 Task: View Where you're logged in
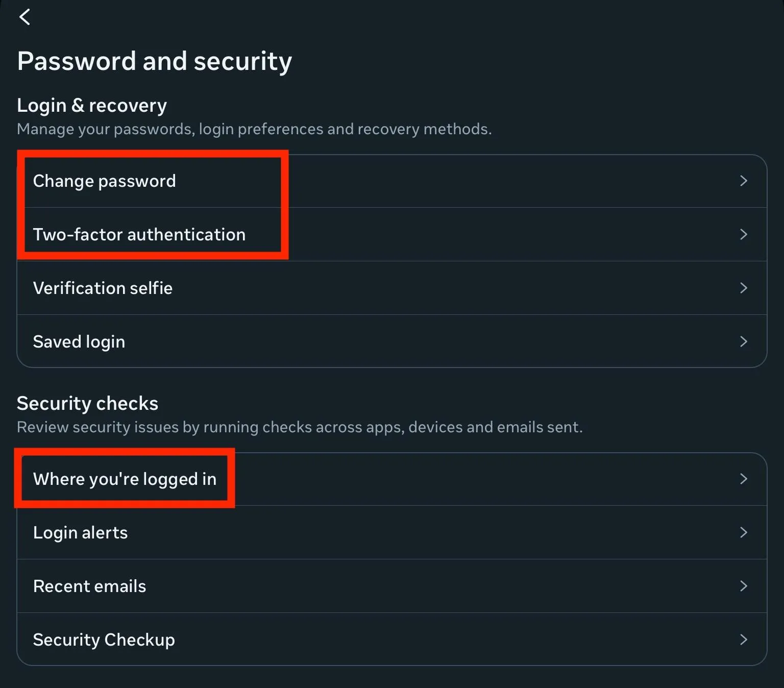click(125, 479)
